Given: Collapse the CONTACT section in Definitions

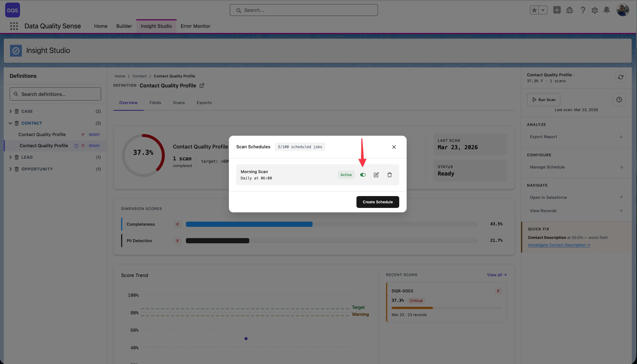Looking at the screenshot, I should [11, 123].
